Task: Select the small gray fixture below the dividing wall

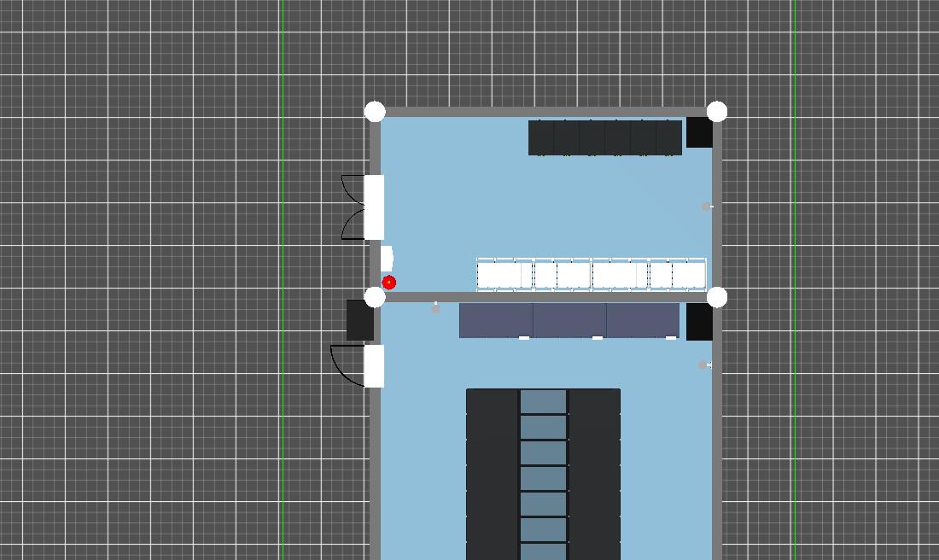Action: click(x=435, y=307)
